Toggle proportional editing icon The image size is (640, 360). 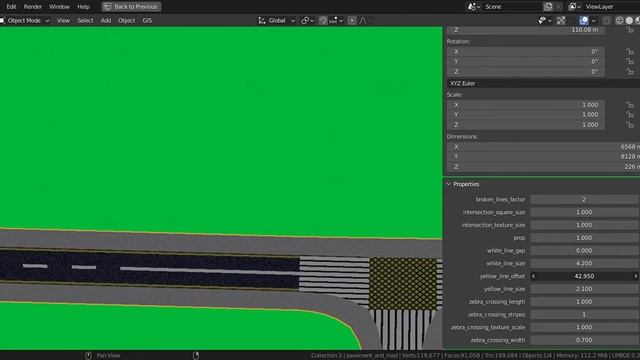click(x=352, y=20)
